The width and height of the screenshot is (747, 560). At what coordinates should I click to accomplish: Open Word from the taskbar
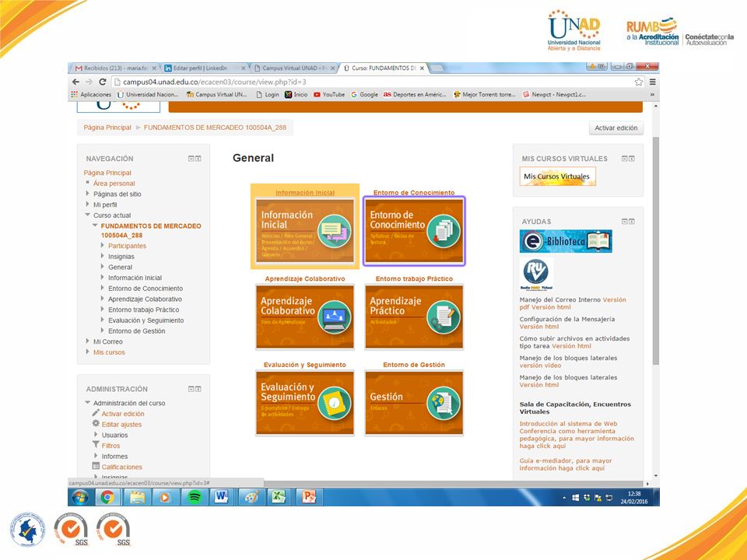(221, 497)
